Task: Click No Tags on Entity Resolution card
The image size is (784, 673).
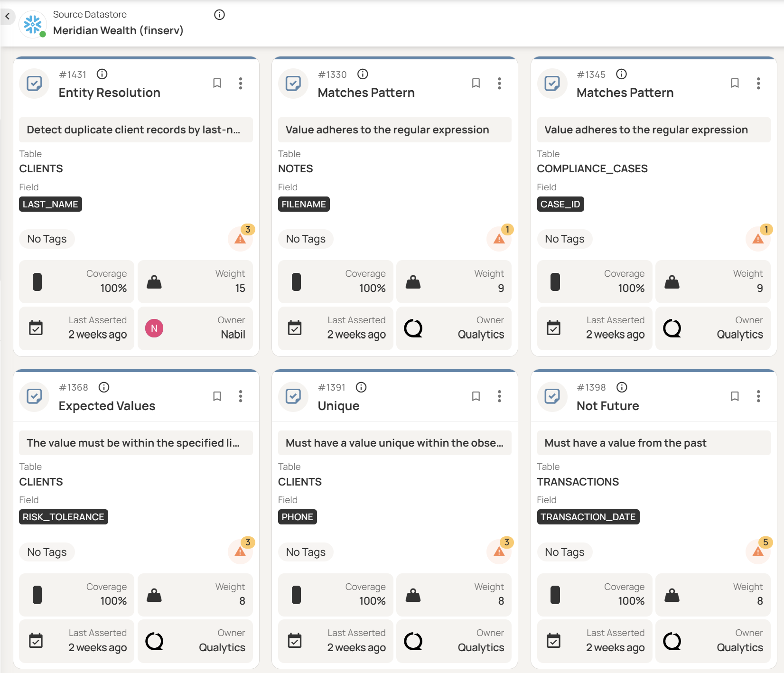Action: [47, 239]
